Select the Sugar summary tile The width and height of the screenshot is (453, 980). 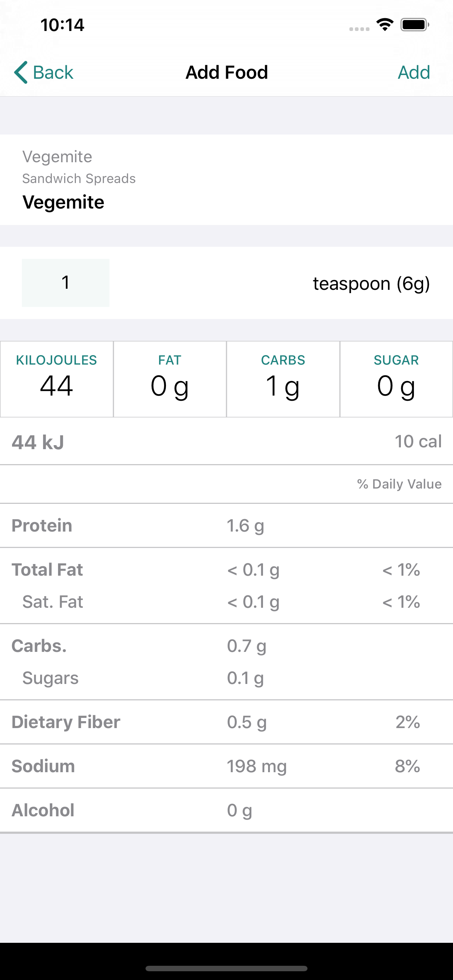point(396,379)
